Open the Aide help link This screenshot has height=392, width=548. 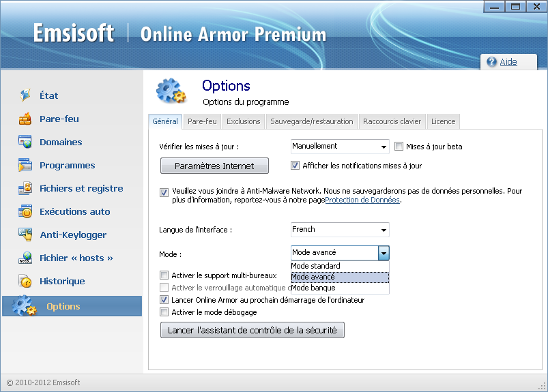pyautogui.click(x=508, y=62)
